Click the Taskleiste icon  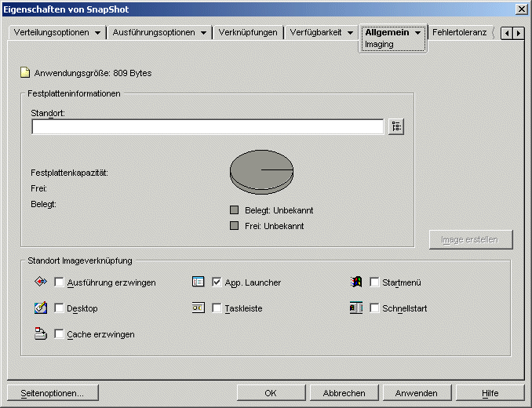click(199, 308)
